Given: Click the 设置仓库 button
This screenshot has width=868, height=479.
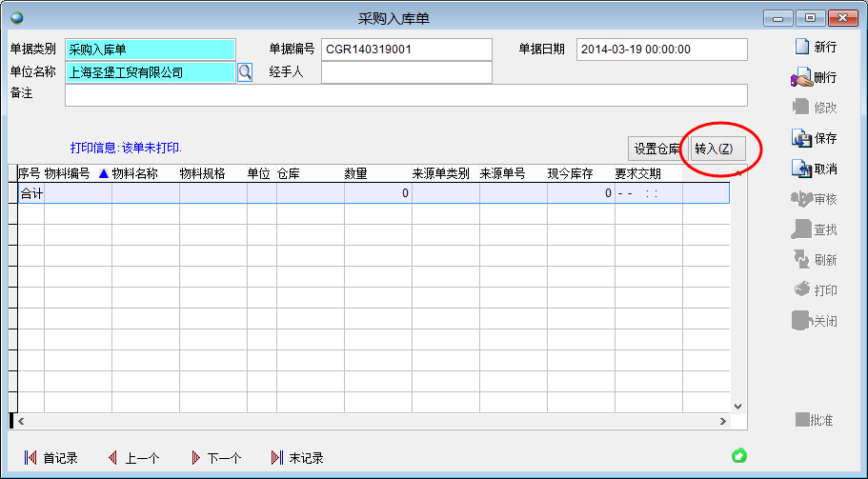Looking at the screenshot, I should pos(656,149).
